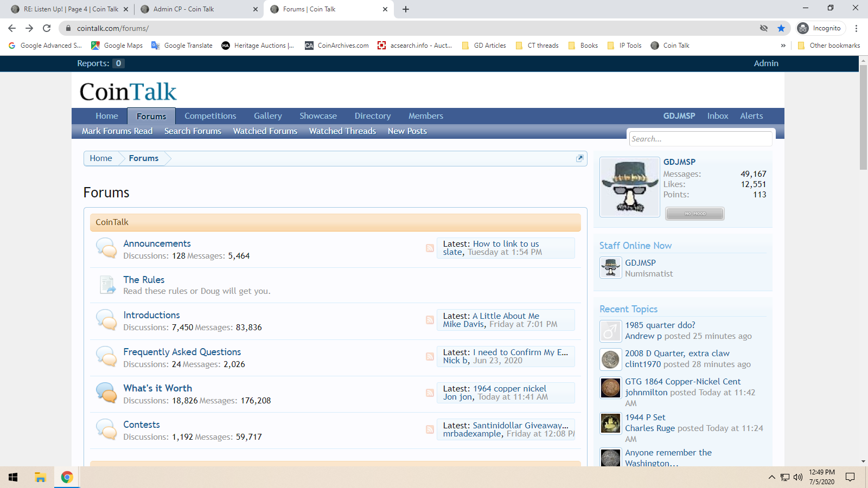This screenshot has width=868, height=488.
Task: Open the Showcase navigation tab
Action: (x=318, y=116)
